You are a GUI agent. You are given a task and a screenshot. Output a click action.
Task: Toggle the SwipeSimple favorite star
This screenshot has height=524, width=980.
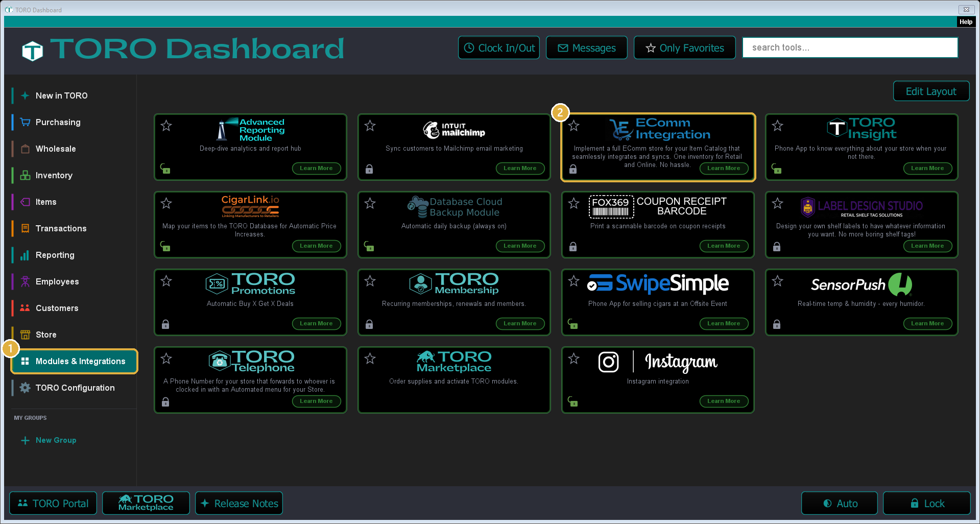(574, 281)
